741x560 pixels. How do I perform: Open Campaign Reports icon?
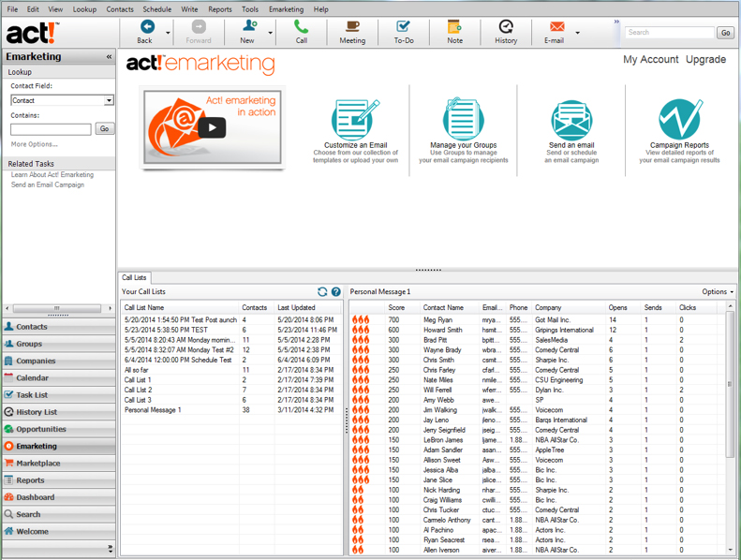point(679,119)
